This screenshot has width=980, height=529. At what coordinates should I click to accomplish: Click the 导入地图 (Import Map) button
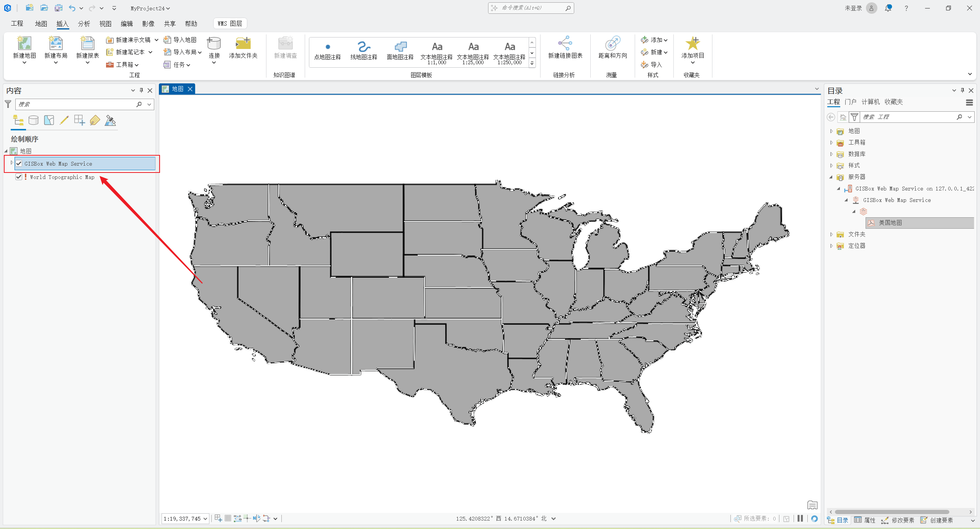click(180, 40)
